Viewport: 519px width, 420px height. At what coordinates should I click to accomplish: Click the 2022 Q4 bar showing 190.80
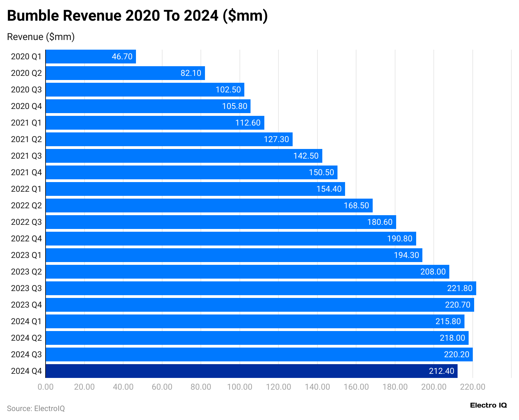[x=231, y=239]
